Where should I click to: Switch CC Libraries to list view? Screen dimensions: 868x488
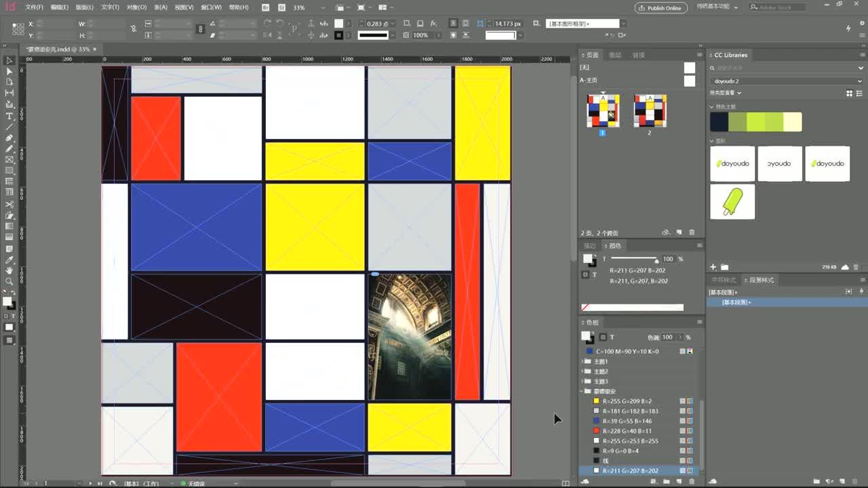(859, 93)
